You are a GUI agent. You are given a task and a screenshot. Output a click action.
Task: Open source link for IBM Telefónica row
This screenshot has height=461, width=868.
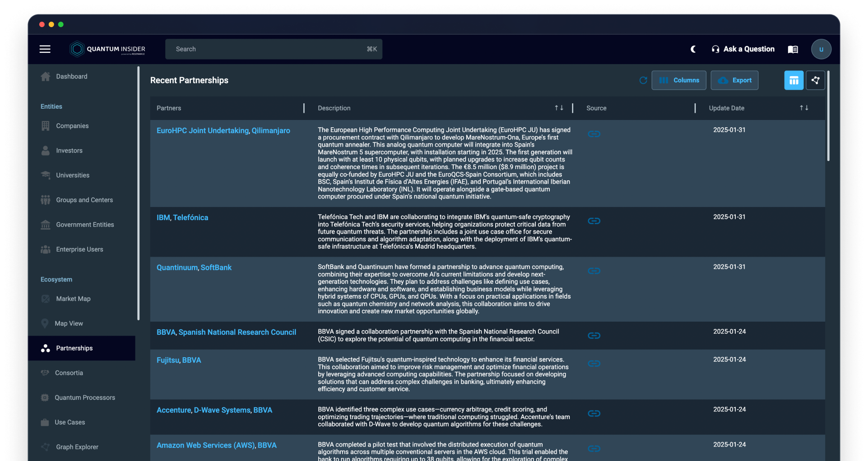point(594,221)
